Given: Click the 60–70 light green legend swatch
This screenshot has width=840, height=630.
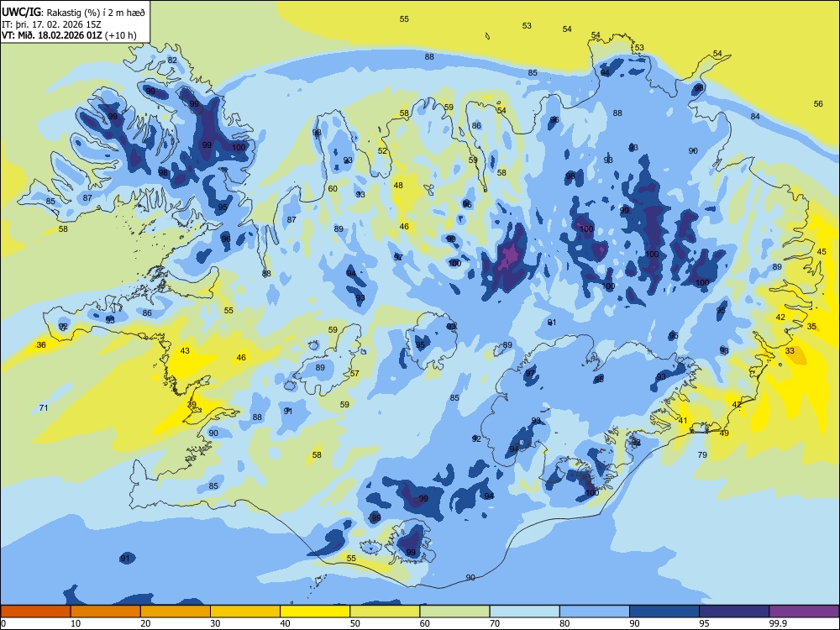Looking at the screenshot, I should coord(454,612).
